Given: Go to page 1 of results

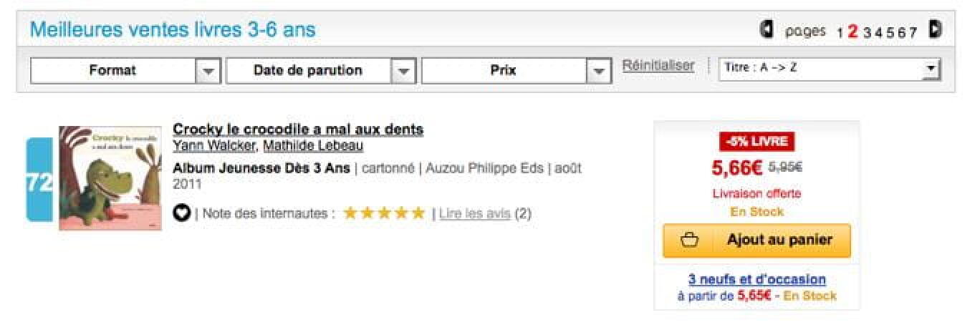Looking at the screenshot, I should (x=840, y=32).
